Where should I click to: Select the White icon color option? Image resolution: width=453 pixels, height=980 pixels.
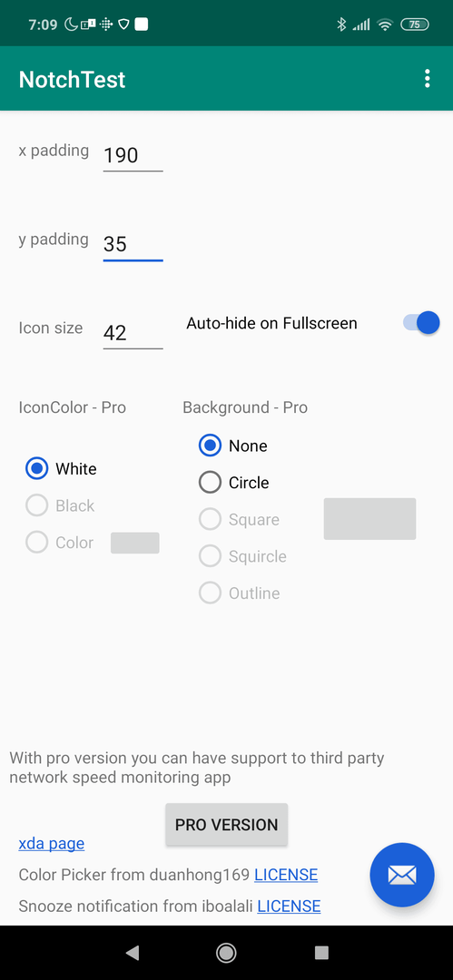pyautogui.click(x=62, y=469)
